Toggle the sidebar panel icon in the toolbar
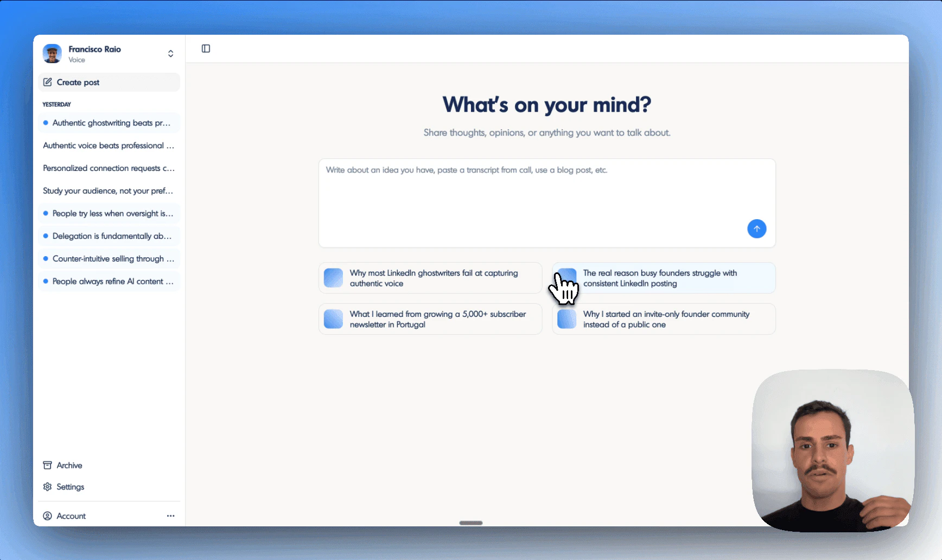Viewport: 942px width, 560px height. click(206, 48)
